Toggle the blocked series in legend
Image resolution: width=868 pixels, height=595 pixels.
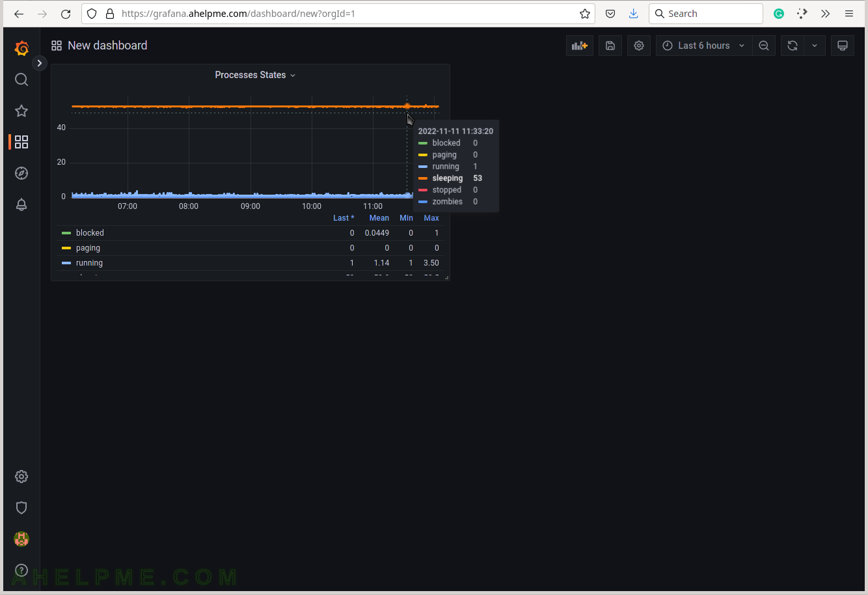tap(90, 233)
